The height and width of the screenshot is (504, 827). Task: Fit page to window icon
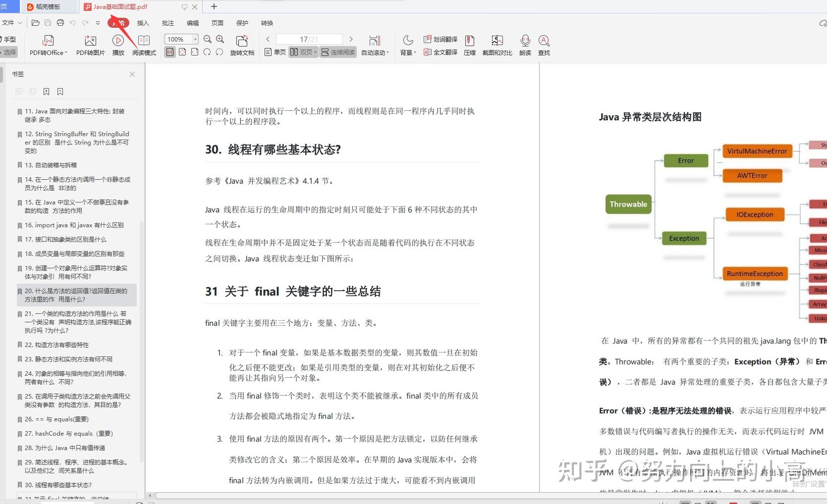point(182,52)
